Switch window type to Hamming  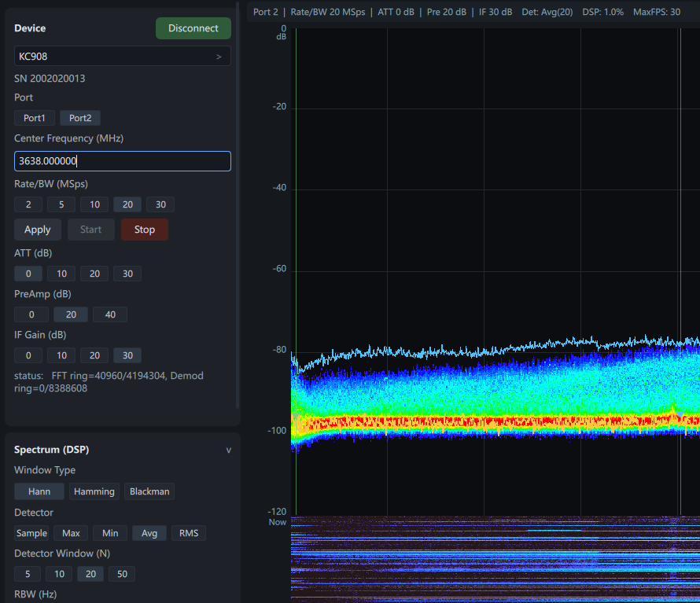pos(94,491)
